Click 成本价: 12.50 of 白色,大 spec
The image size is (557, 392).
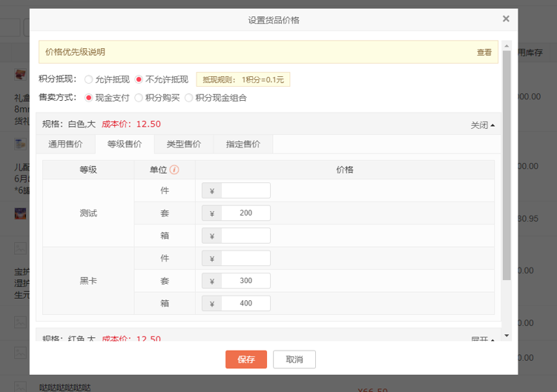[131, 124]
